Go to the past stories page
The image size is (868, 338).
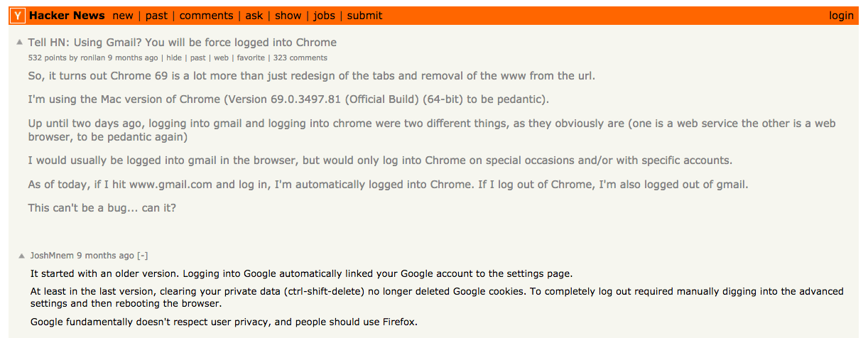[157, 16]
